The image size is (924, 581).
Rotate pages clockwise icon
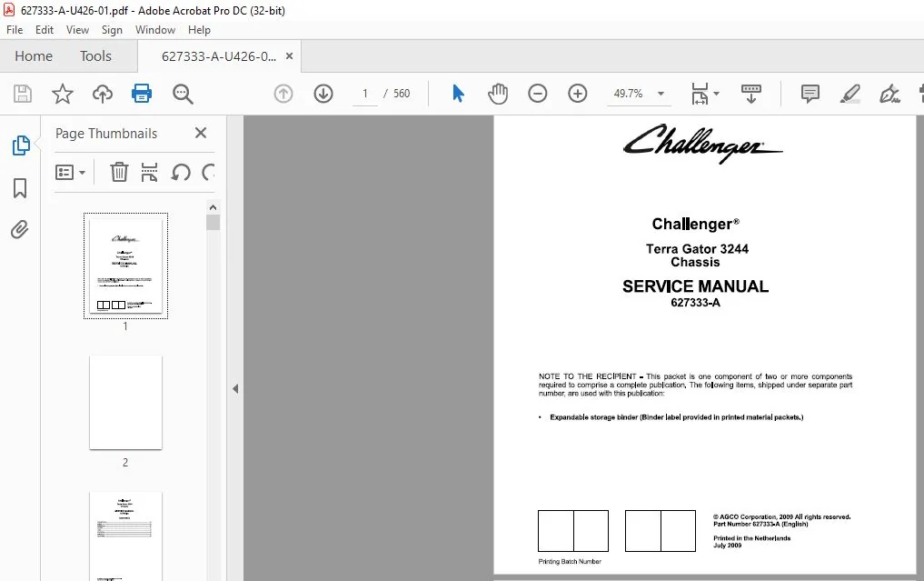coord(208,172)
